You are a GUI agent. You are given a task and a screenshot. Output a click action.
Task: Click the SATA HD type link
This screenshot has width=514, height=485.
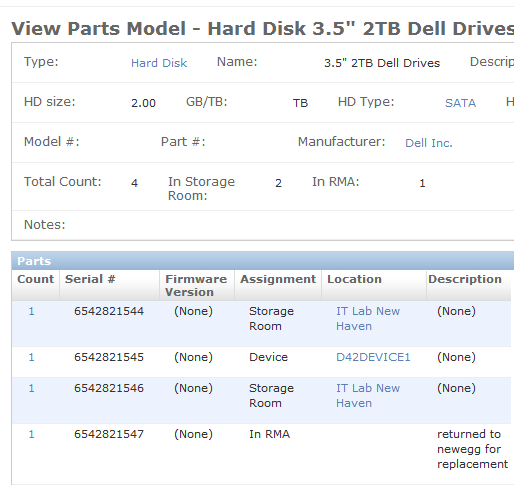pos(460,103)
